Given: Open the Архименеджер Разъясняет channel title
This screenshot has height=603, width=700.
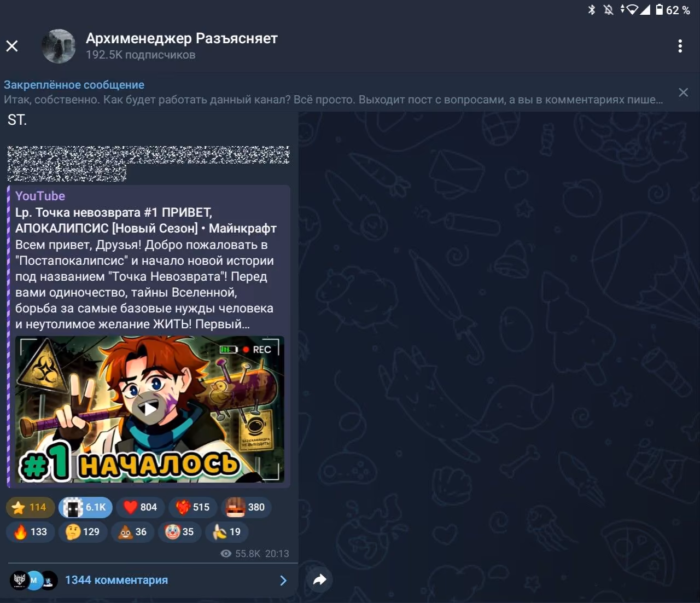Looking at the screenshot, I should 182,38.
